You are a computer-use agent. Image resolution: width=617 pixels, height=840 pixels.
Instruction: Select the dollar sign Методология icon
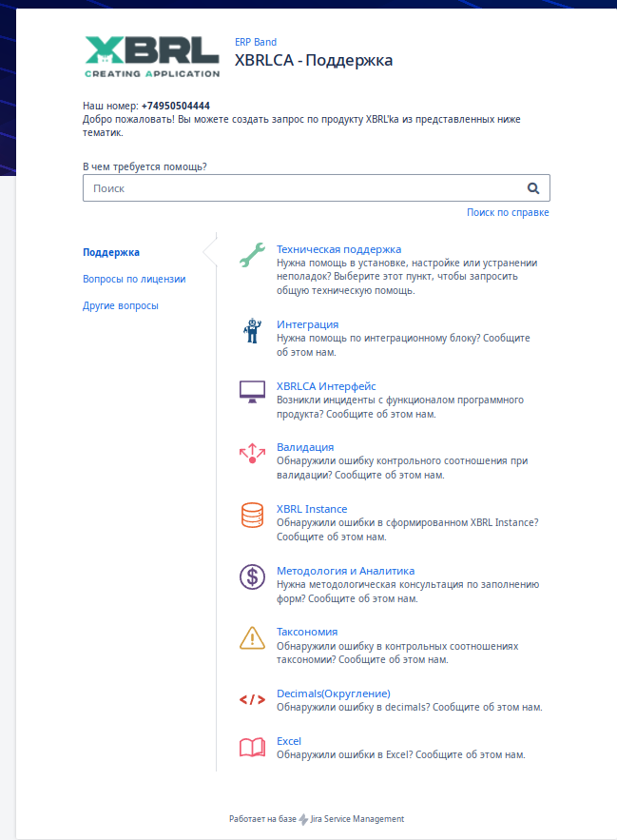[252, 576]
